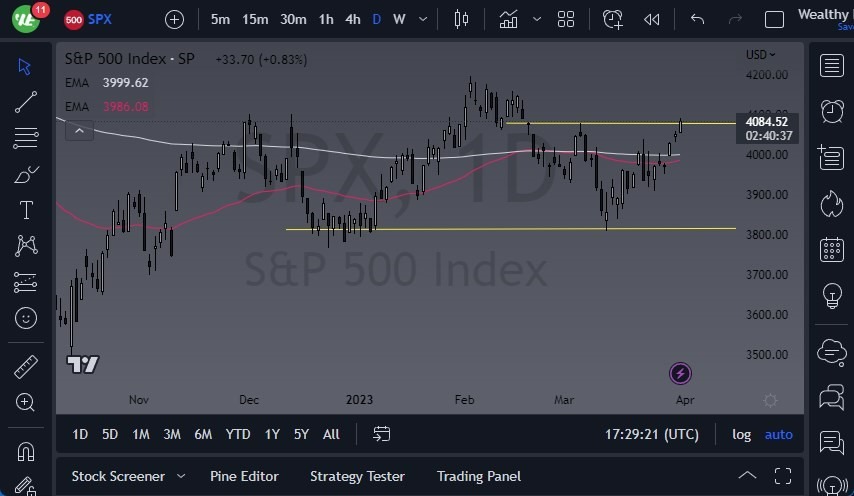This screenshot has height=496, width=854.
Task: Open the ideas lightbulb panel
Action: click(x=832, y=296)
